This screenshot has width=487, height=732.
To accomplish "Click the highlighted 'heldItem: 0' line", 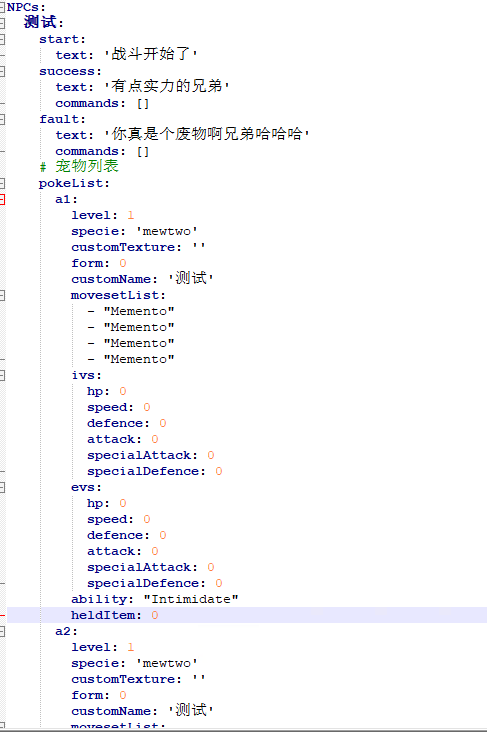I will click(x=247, y=615).
